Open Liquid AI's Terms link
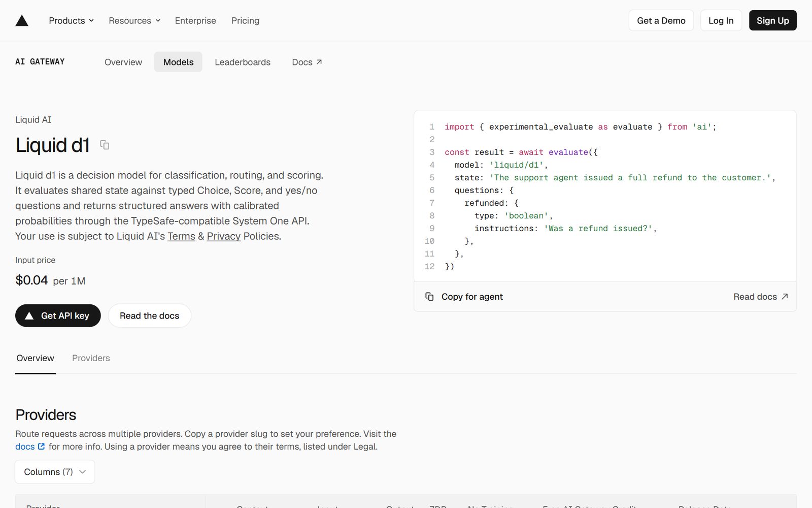812x508 pixels. [181, 236]
